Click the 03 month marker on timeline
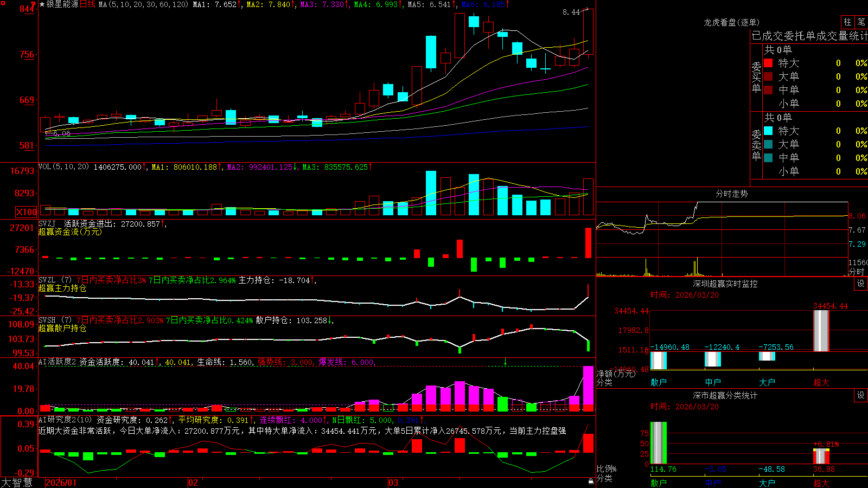 click(x=393, y=483)
